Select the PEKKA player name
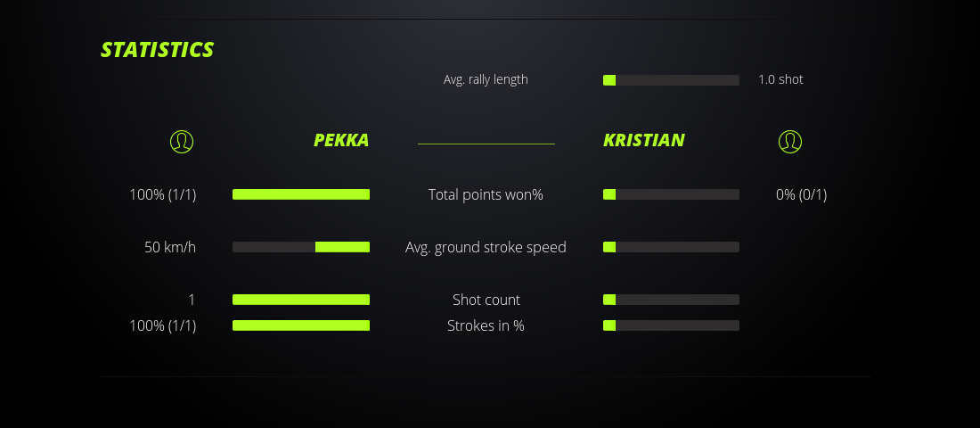 pyautogui.click(x=341, y=140)
